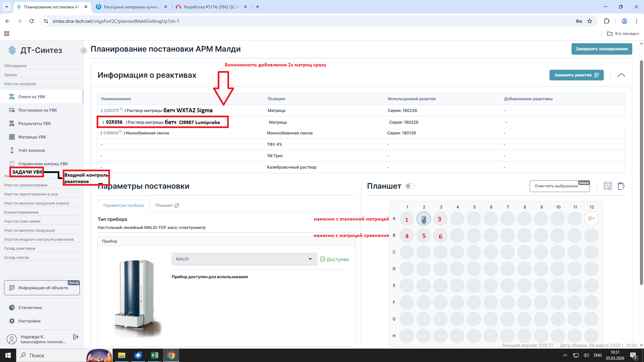Open Учёт колонок sidebar icon
This screenshot has width=644, height=362.
(12, 150)
